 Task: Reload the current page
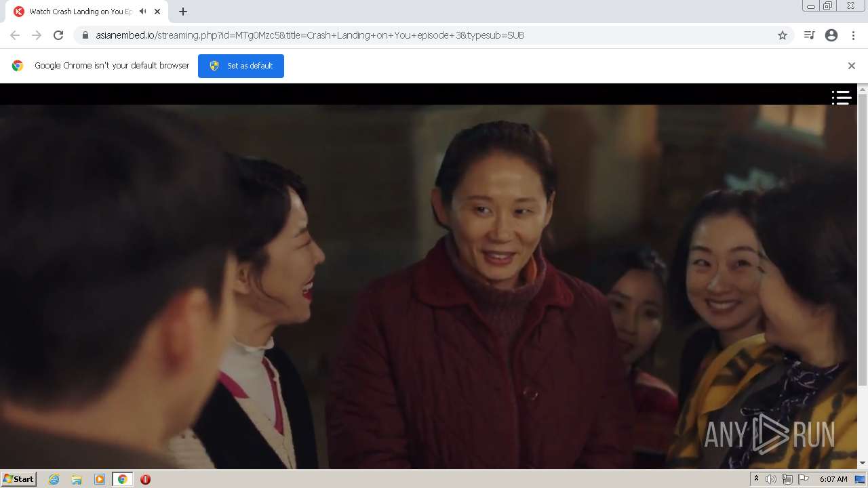(x=58, y=35)
